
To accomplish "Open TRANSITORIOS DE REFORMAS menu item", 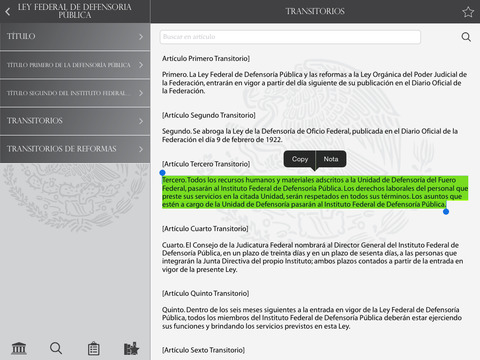I will pyautogui.click(x=75, y=149).
